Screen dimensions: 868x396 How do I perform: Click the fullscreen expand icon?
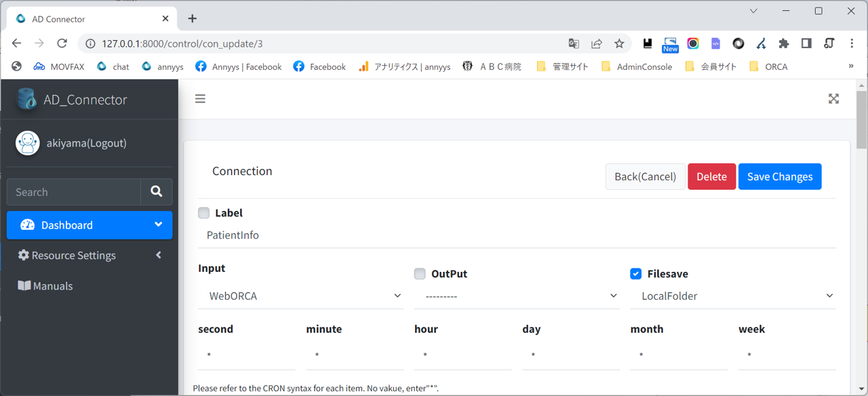coord(833,99)
